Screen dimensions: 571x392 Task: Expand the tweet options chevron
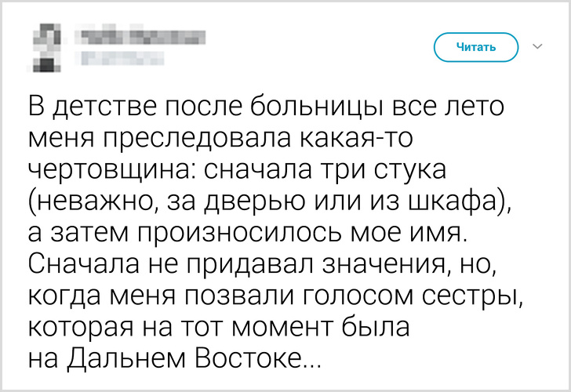click(537, 47)
